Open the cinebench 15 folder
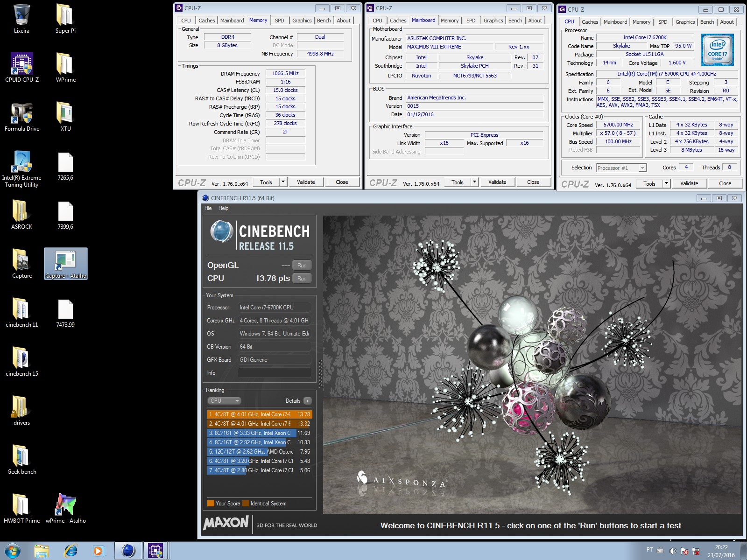The width and height of the screenshot is (747, 560). (21, 362)
